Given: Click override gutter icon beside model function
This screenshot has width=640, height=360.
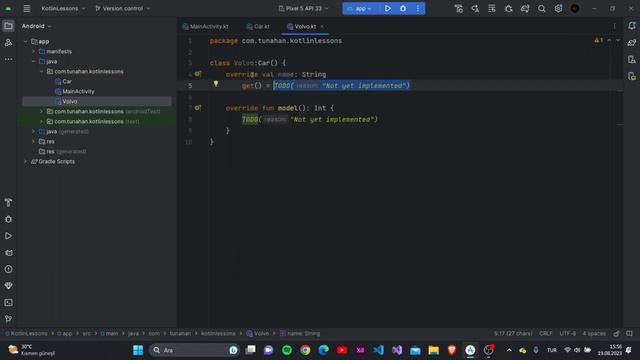Looking at the screenshot, I should (x=198, y=108).
